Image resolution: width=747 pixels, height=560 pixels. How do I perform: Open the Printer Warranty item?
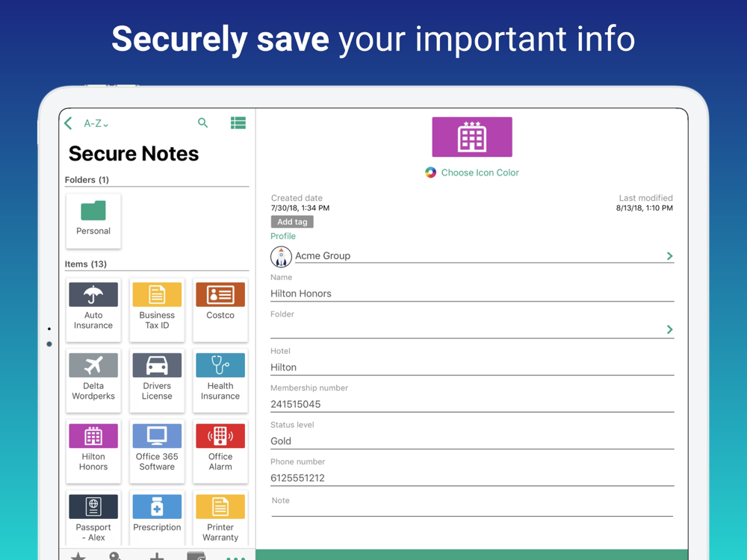point(220,519)
